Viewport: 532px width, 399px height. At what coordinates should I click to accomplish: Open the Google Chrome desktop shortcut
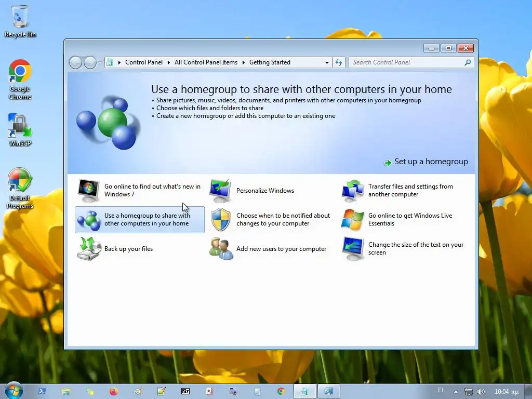(20, 79)
